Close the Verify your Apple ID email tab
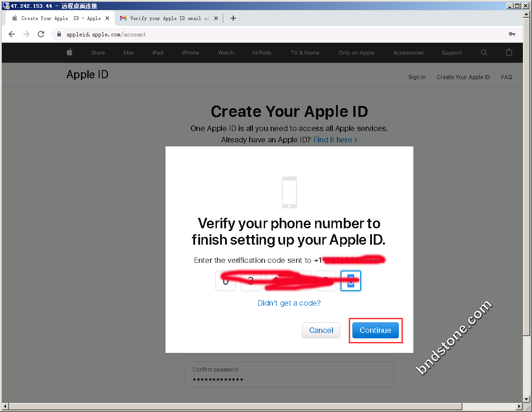 [x=216, y=18]
